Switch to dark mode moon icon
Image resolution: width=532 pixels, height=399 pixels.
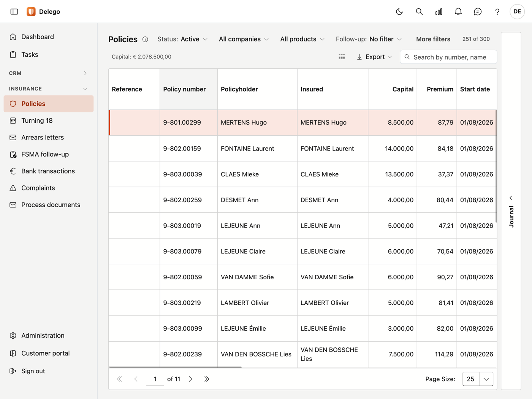point(399,11)
